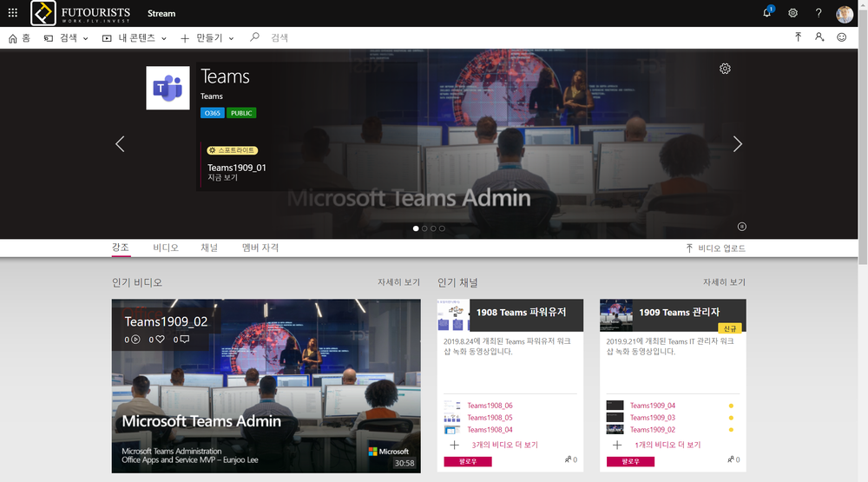Open the notifications bell

click(x=767, y=13)
